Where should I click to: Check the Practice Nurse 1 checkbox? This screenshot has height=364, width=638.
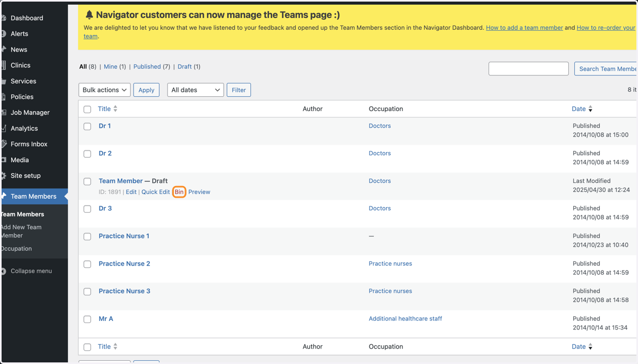tap(87, 236)
